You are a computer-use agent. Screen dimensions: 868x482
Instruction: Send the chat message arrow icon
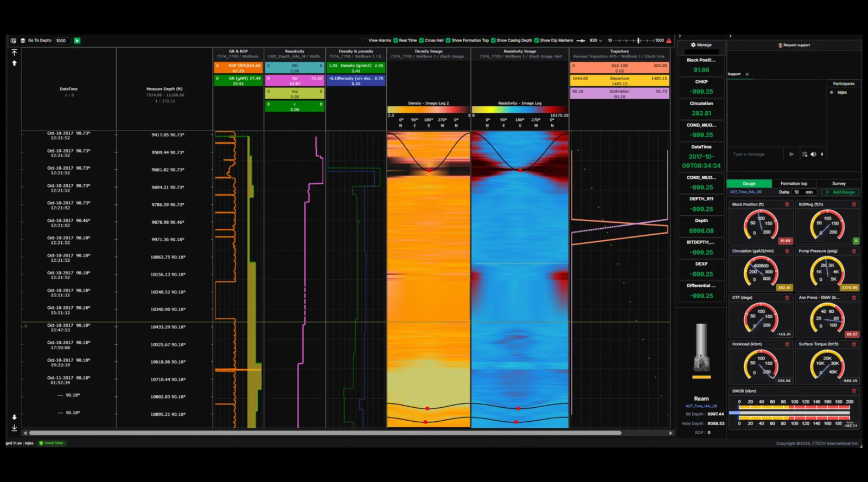(x=792, y=155)
